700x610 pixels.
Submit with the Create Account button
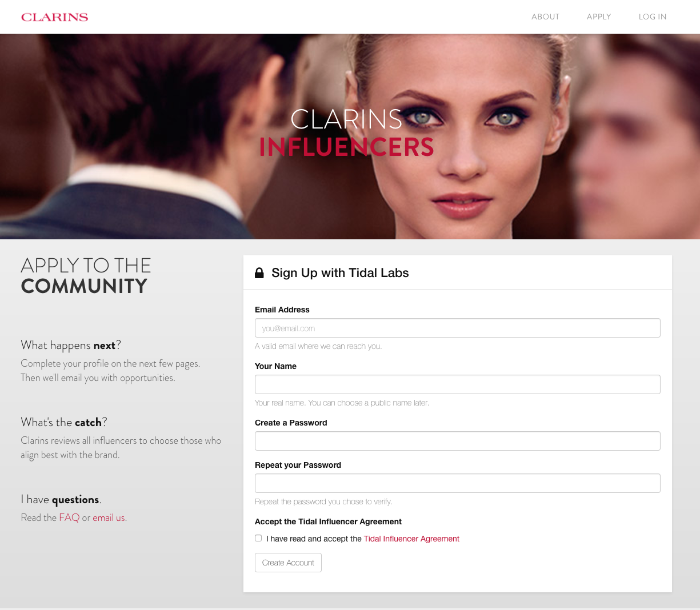[x=288, y=563]
